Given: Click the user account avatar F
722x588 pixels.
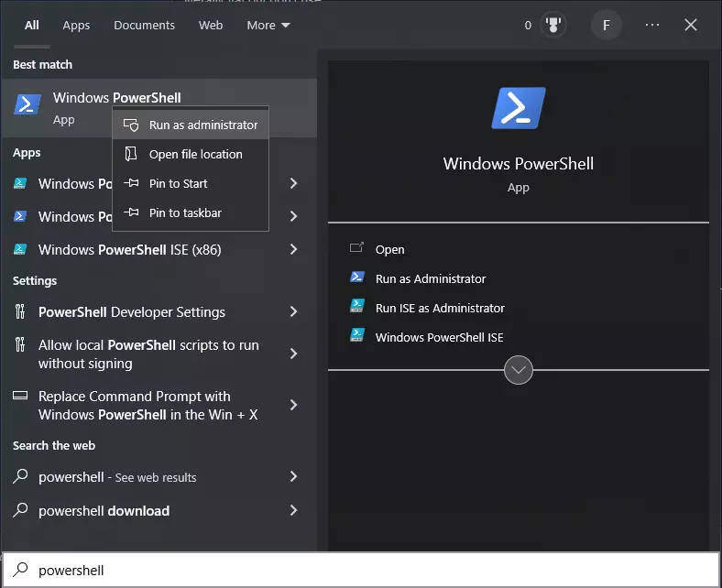Looking at the screenshot, I should 606,26.
